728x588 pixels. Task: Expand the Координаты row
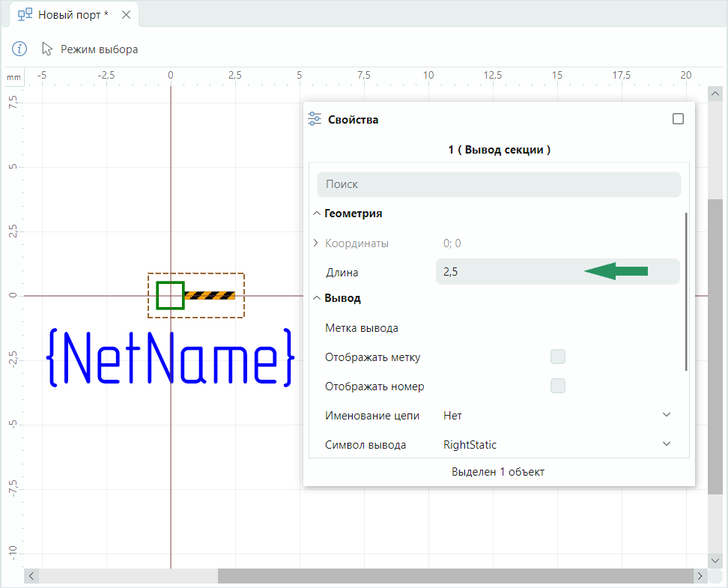point(315,243)
